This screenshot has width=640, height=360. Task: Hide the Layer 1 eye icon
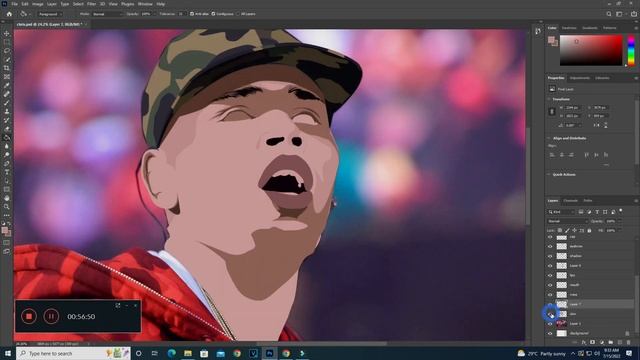(x=550, y=324)
